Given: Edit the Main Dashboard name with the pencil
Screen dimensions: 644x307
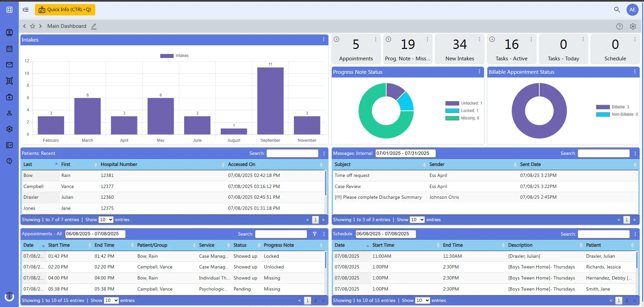Looking at the screenshot, I should point(94,26).
